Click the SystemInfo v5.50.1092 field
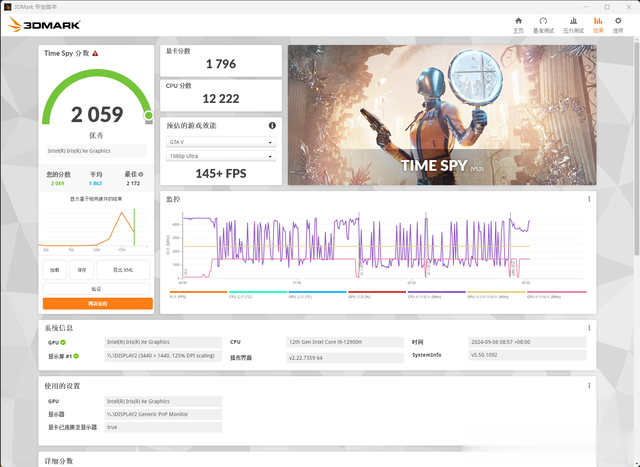Screen dimensions: 640x467 point(527,355)
